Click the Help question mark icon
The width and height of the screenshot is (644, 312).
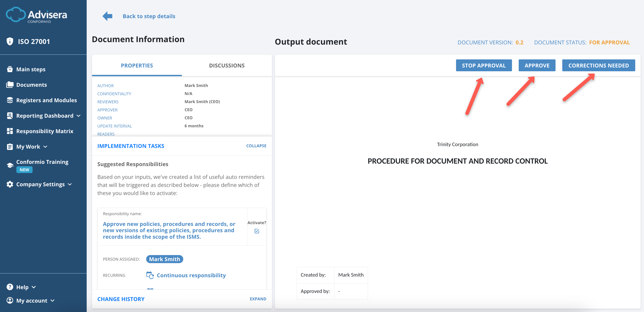coord(10,287)
